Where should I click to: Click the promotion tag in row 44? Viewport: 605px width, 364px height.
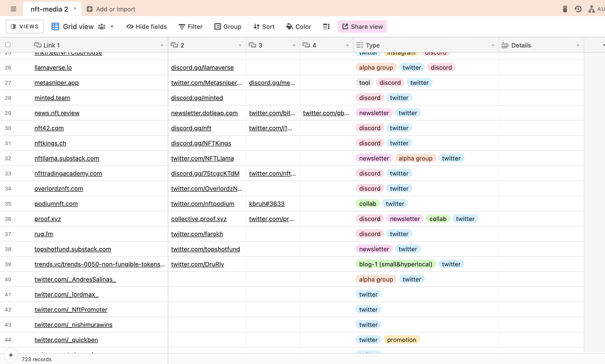402,340
